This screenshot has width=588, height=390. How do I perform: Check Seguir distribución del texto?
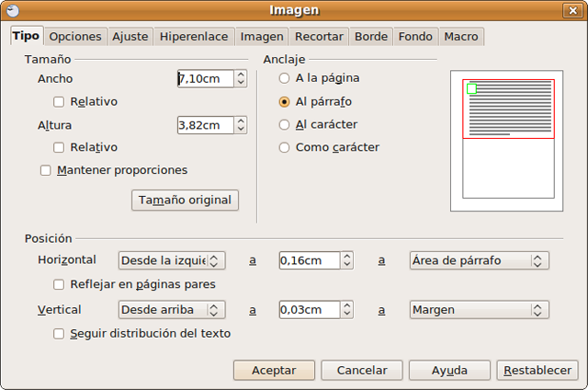tap(60, 334)
